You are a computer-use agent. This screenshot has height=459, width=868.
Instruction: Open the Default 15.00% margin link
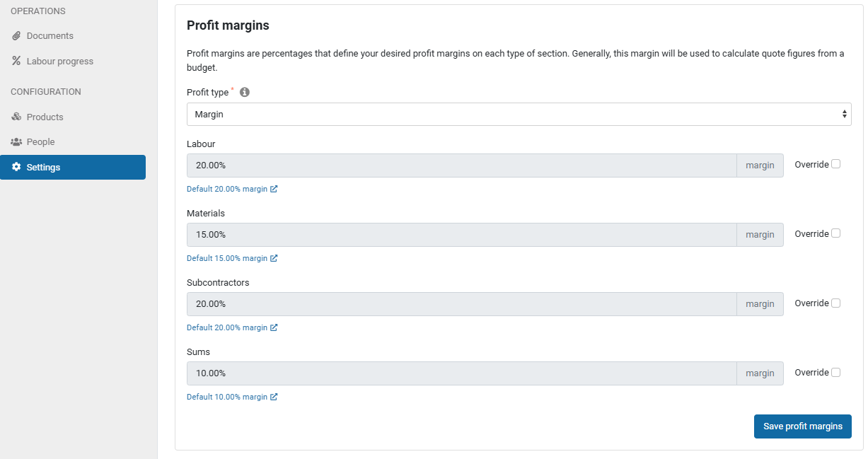pos(227,259)
